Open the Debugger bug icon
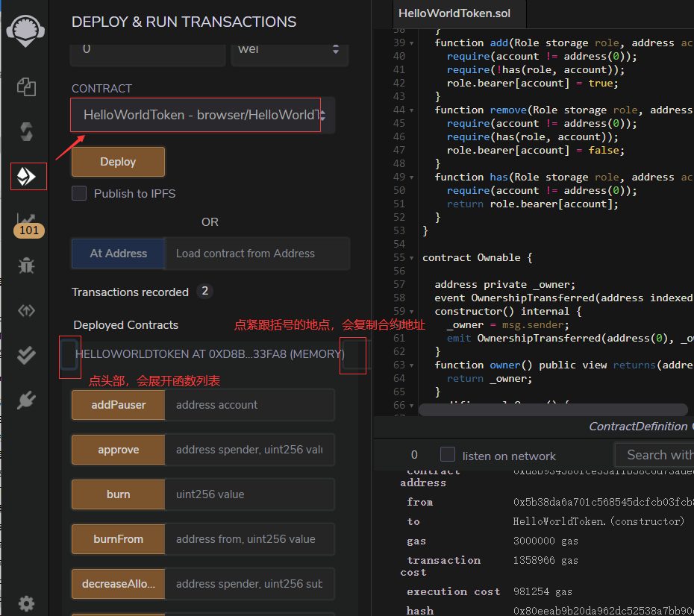 pyautogui.click(x=26, y=265)
